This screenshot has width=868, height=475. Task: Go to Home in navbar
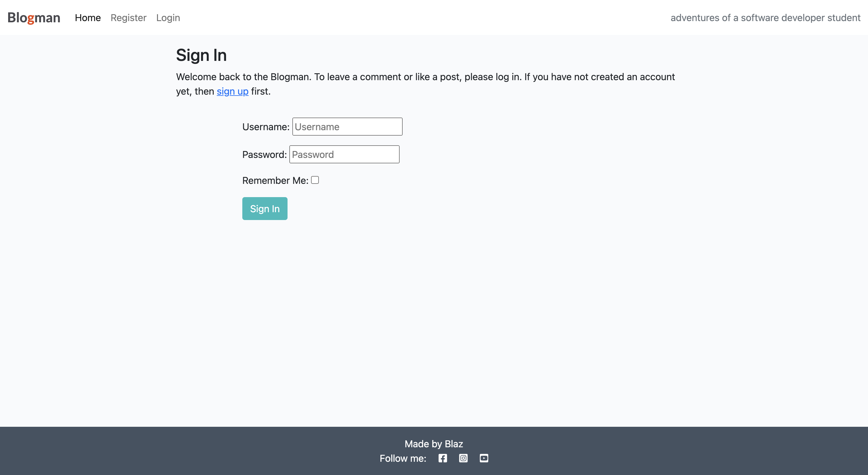point(88,17)
